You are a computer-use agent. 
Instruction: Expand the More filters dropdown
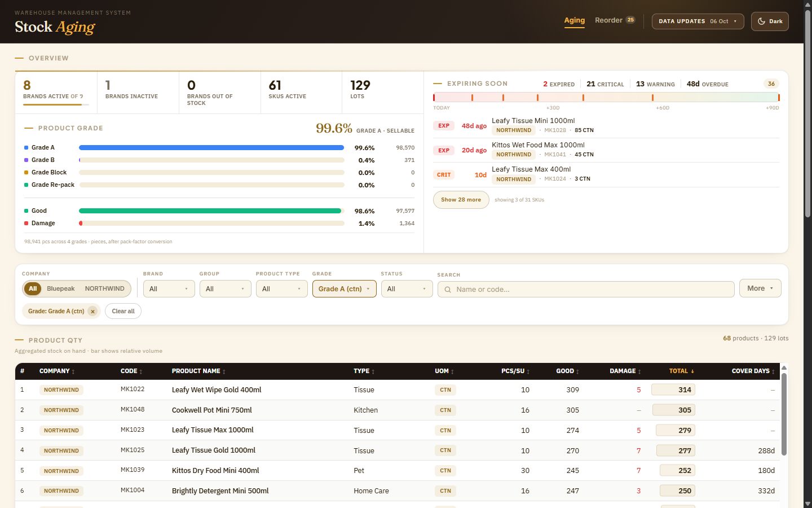tap(760, 288)
